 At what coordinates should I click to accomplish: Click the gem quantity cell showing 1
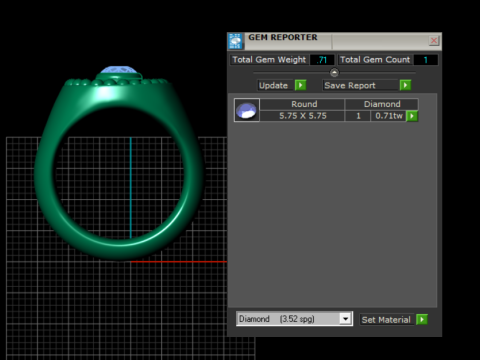point(358,116)
